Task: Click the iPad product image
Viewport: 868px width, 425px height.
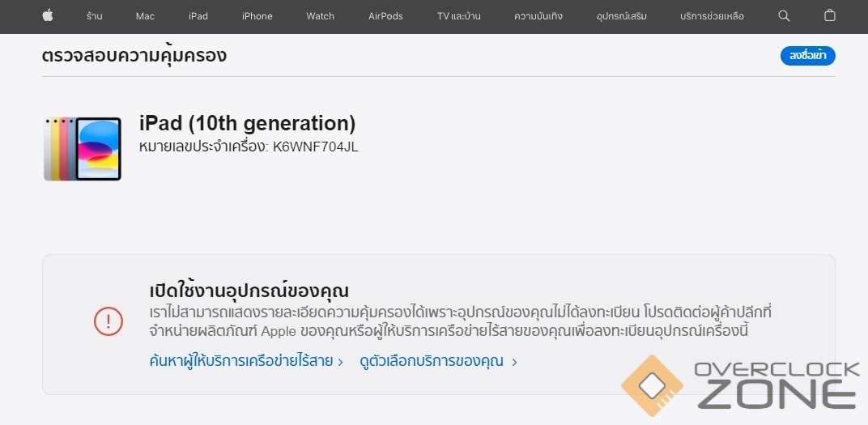Action: click(83, 148)
